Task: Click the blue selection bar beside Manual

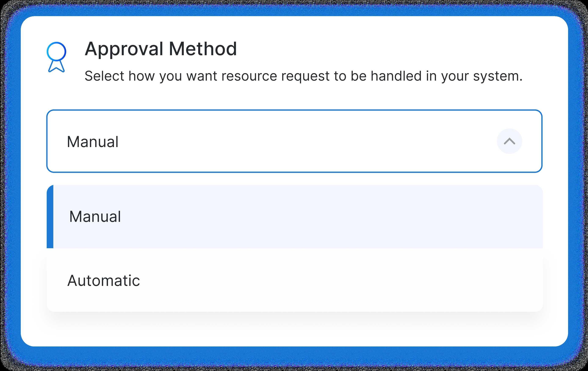Action: [50, 217]
